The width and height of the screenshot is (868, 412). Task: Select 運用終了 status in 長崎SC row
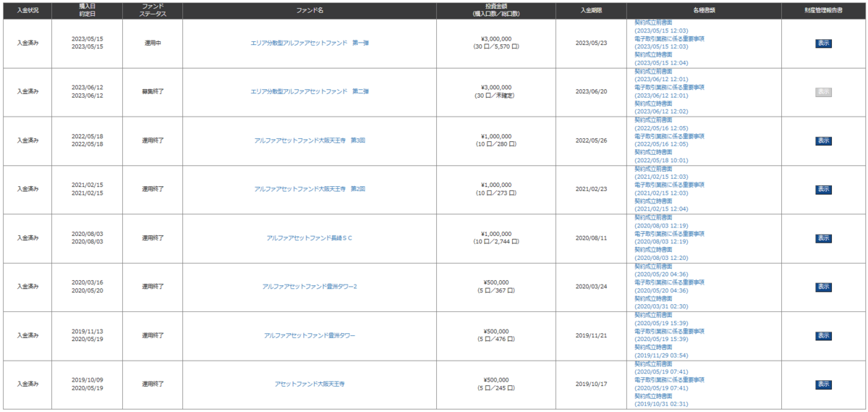[x=153, y=238]
